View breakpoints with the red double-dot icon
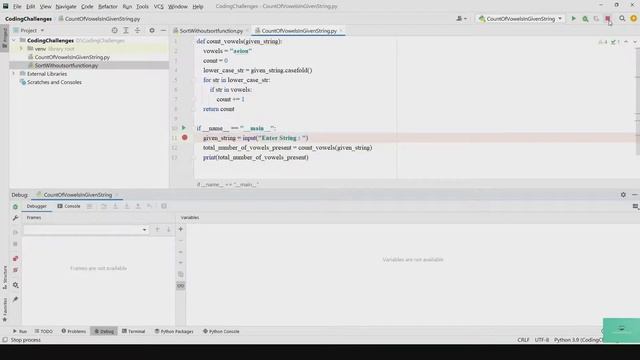640x360 pixels. [16, 259]
